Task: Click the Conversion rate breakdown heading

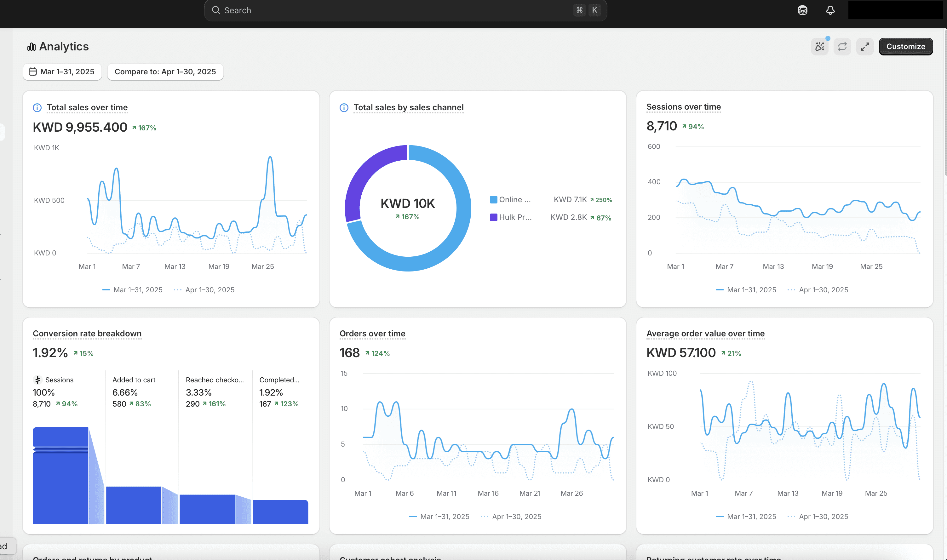Action: (x=87, y=334)
